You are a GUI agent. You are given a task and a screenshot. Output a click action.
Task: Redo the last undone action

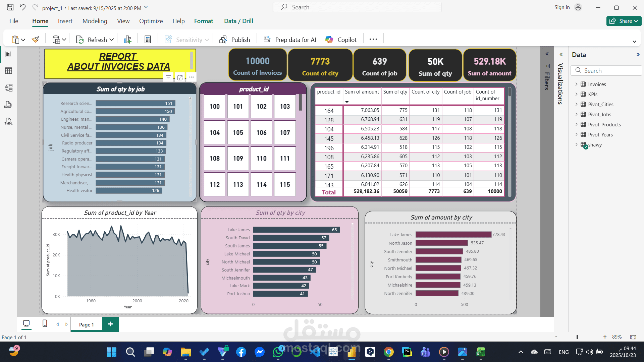pyautogui.click(x=35, y=7)
